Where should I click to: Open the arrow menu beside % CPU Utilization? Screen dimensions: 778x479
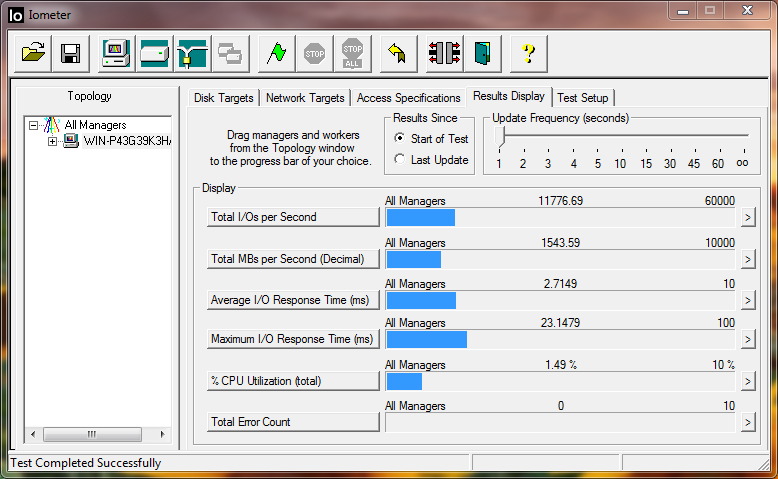(x=747, y=381)
